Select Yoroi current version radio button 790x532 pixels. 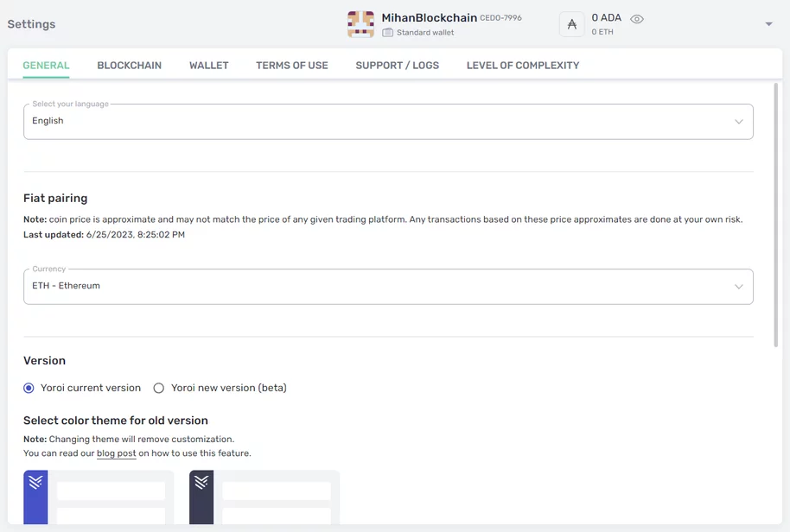29,389
